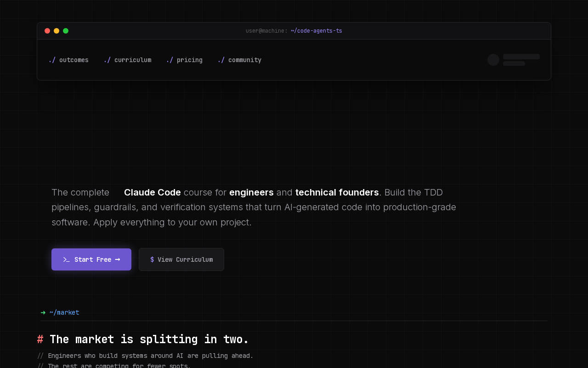Screen dimensions: 588x368
Task: Click the View Curriculum button
Action: point(181,259)
